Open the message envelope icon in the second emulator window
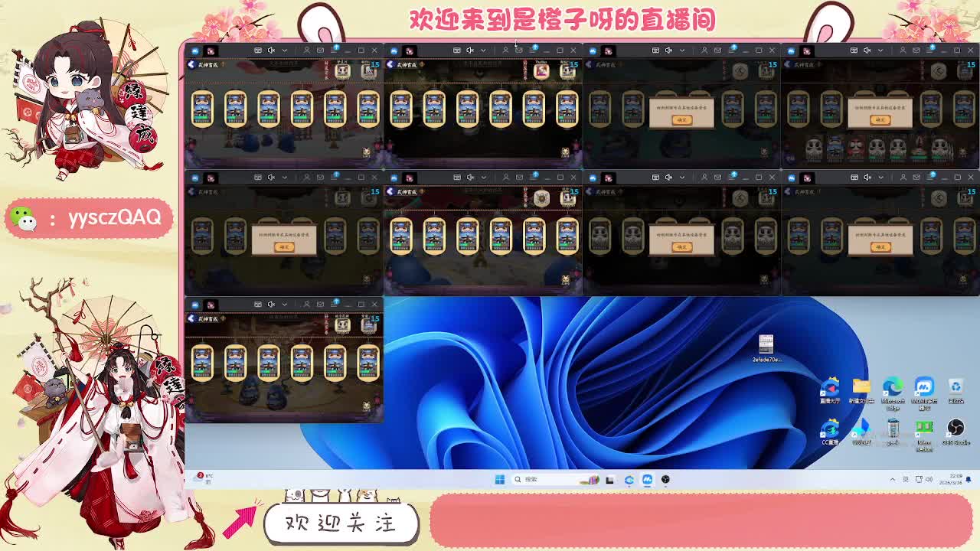 coord(519,50)
